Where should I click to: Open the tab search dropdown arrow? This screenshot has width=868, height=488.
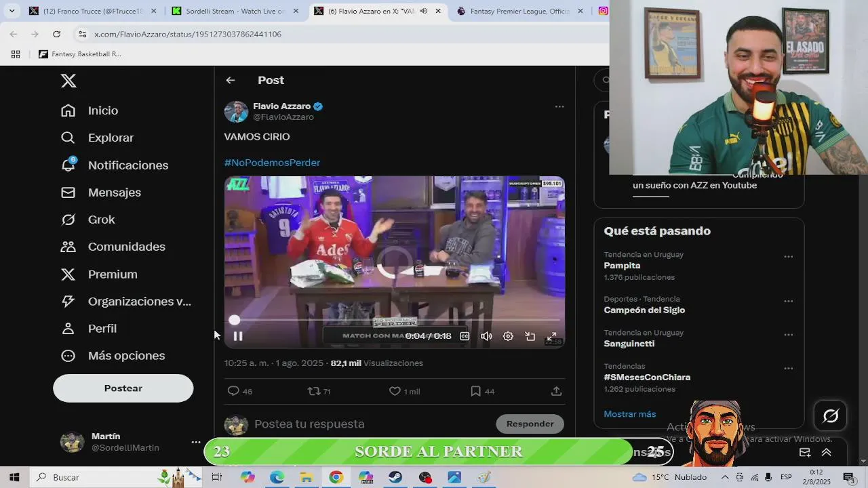[12, 11]
